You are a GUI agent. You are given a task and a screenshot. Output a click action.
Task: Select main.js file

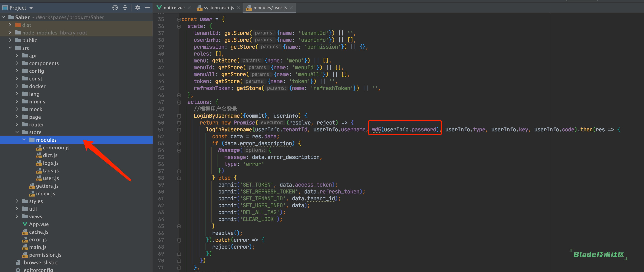tap(34, 247)
